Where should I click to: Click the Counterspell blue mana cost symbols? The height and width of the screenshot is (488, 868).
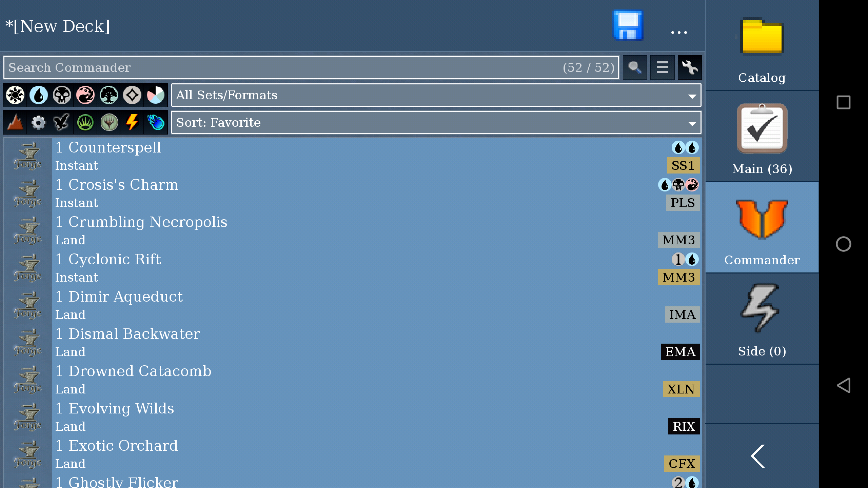point(685,147)
